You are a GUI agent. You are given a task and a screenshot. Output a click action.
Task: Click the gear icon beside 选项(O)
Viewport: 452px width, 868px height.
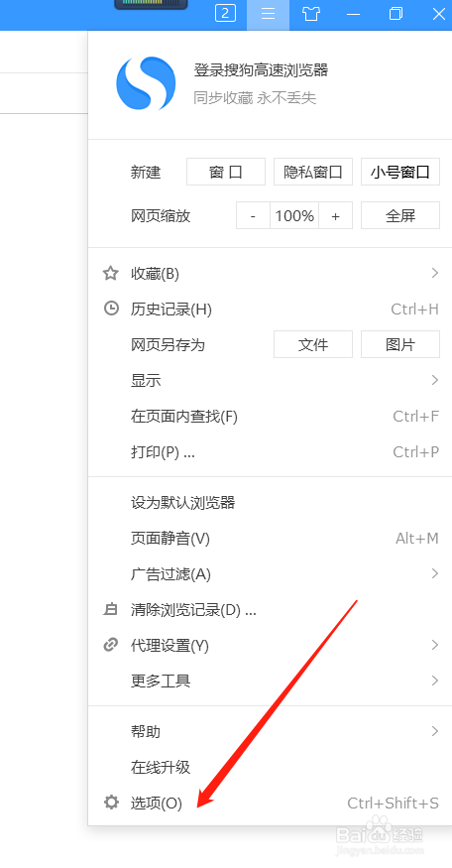[x=111, y=803]
